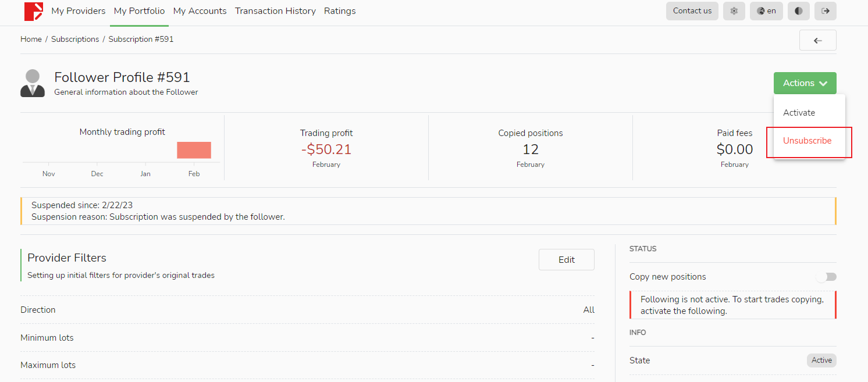The width and height of the screenshot is (868, 382).
Task: Collapse the green Actions dropdown
Action: click(x=805, y=83)
